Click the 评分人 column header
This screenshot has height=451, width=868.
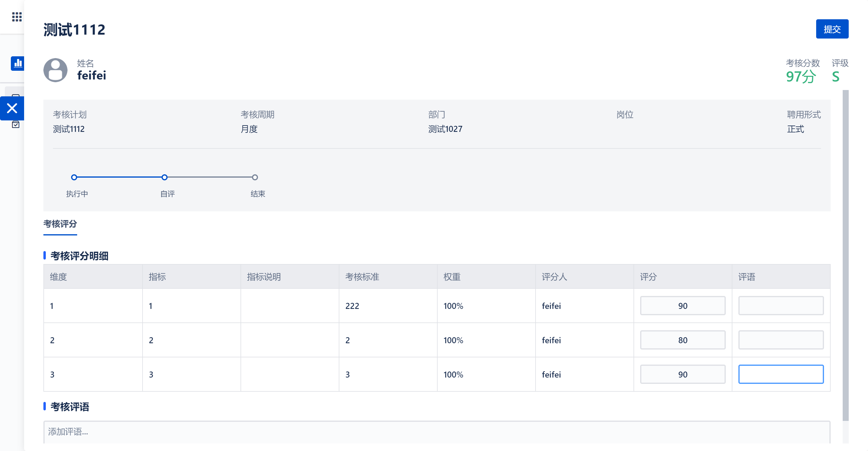click(x=585, y=277)
